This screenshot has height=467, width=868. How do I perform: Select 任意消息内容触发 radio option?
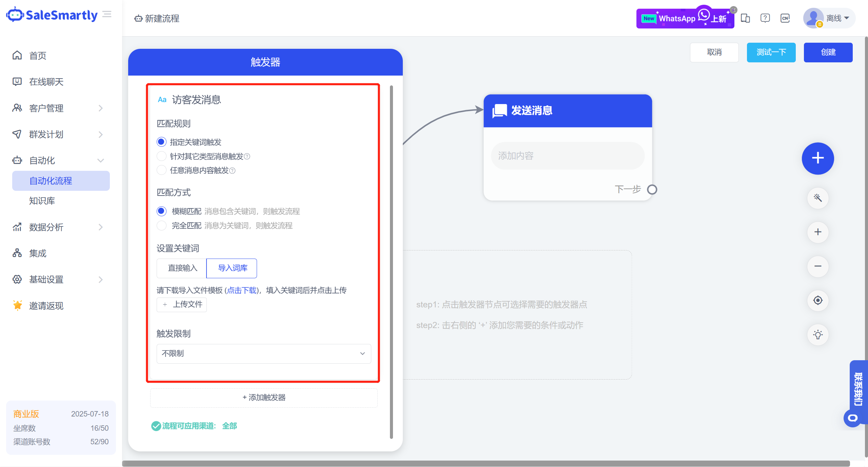(x=162, y=170)
